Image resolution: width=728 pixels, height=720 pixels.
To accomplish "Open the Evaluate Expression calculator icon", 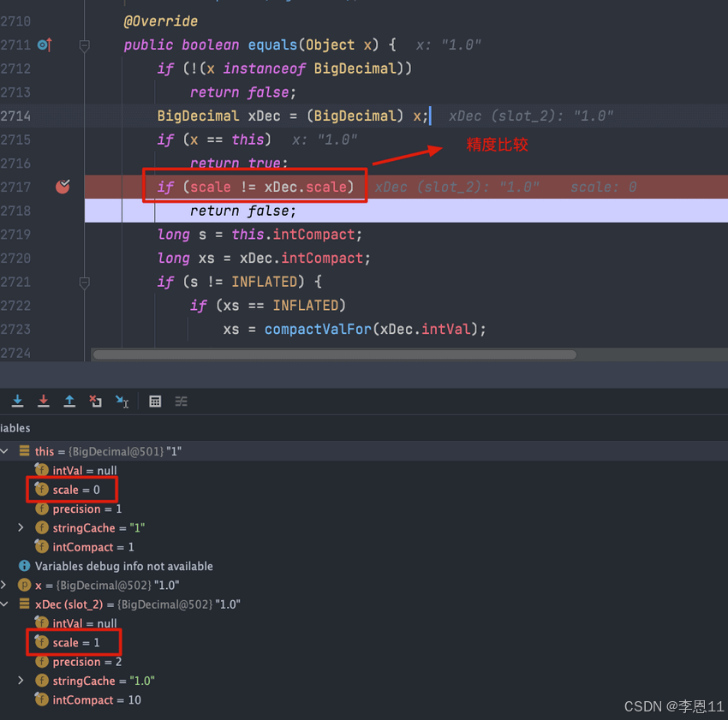I will click(155, 401).
